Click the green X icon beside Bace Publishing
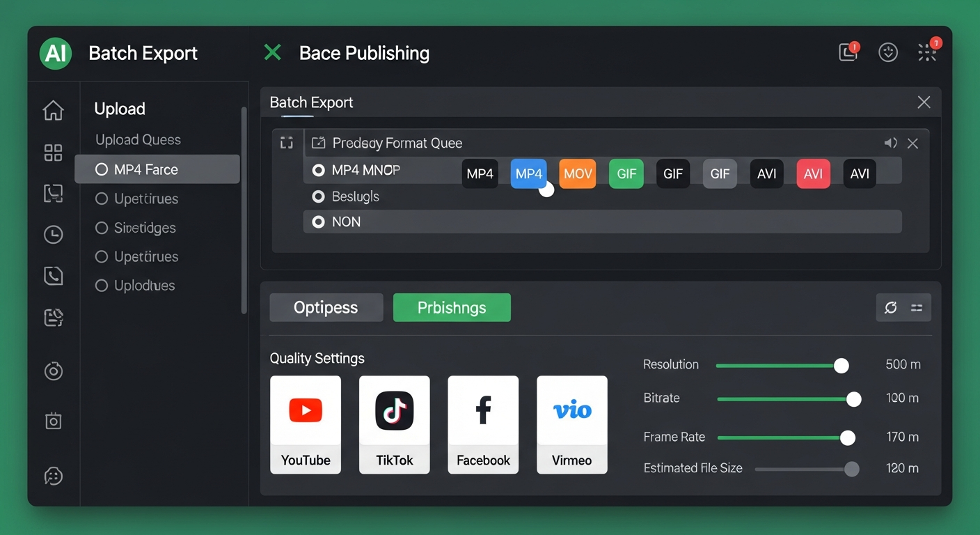Viewport: 980px width, 535px height. click(x=273, y=52)
